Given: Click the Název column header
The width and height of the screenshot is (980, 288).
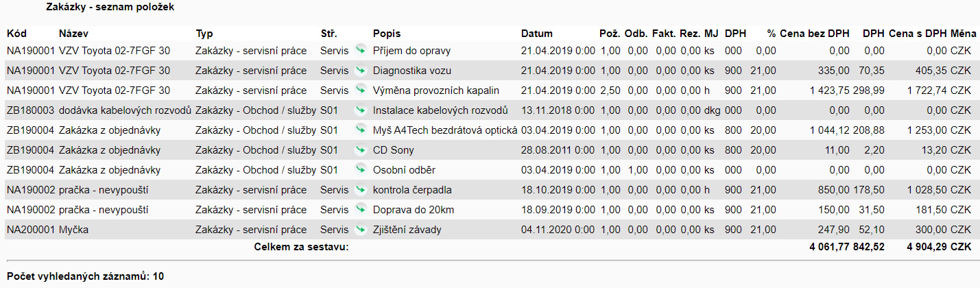Looking at the screenshot, I should pos(73,33).
